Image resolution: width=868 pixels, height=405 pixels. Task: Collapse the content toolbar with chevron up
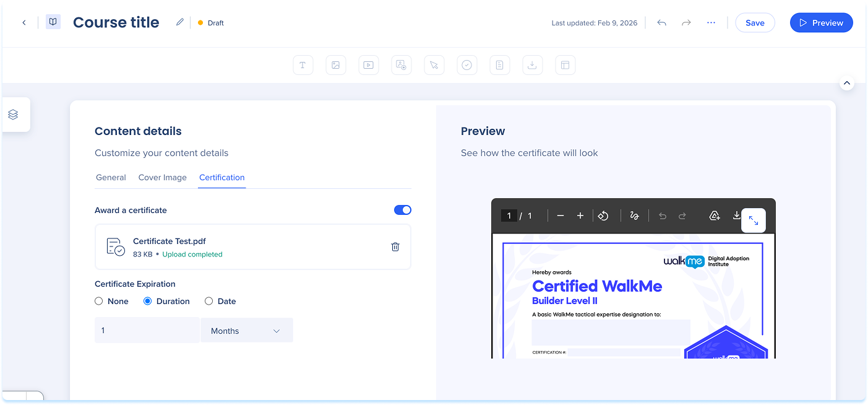click(x=846, y=83)
